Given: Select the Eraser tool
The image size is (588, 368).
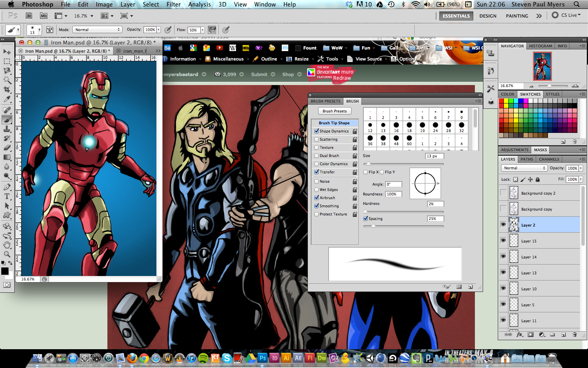Looking at the screenshot, I should (7, 148).
